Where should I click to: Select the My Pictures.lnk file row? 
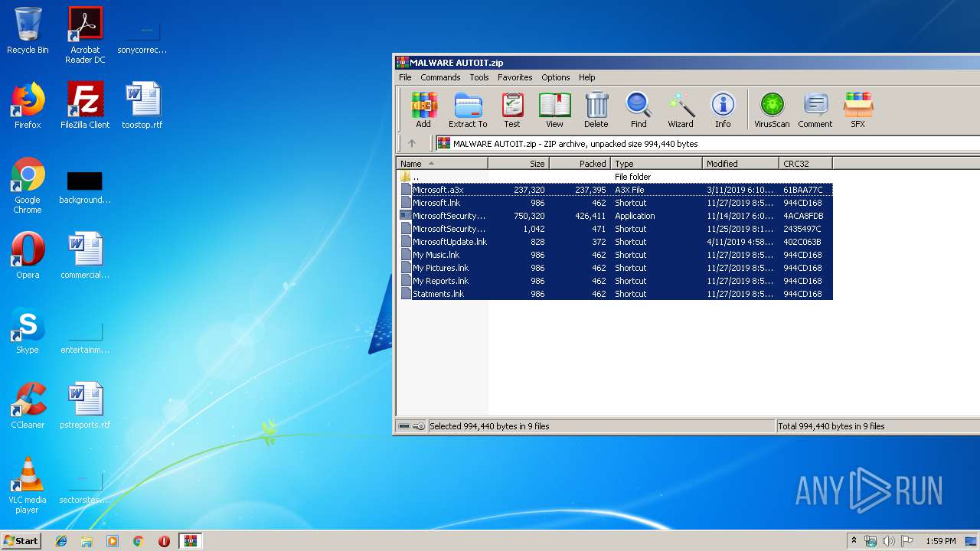[615, 268]
